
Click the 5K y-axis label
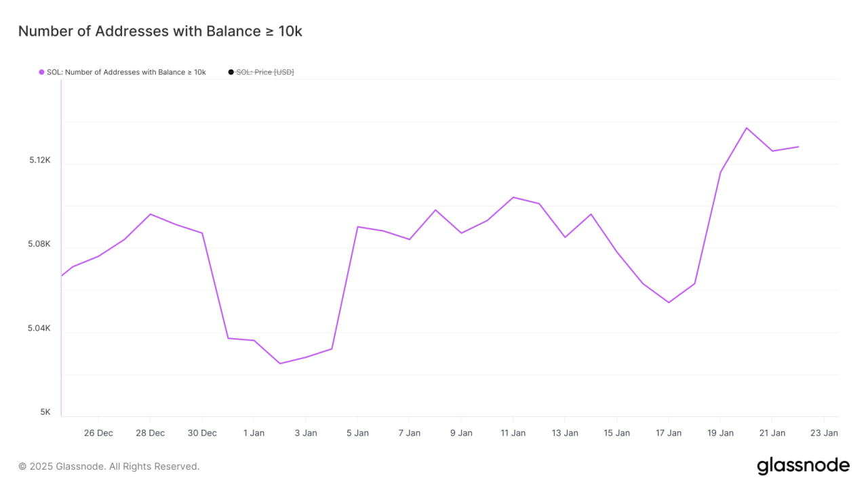[x=45, y=412]
